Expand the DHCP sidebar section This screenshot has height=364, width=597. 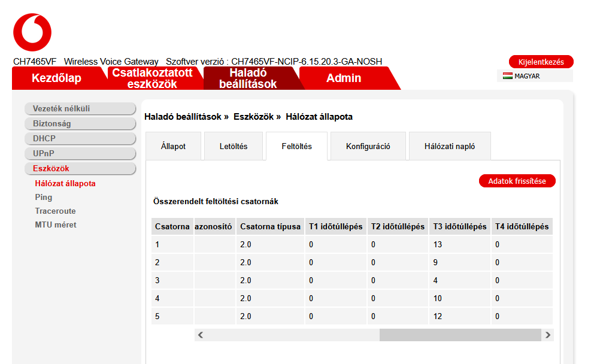(x=80, y=138)
